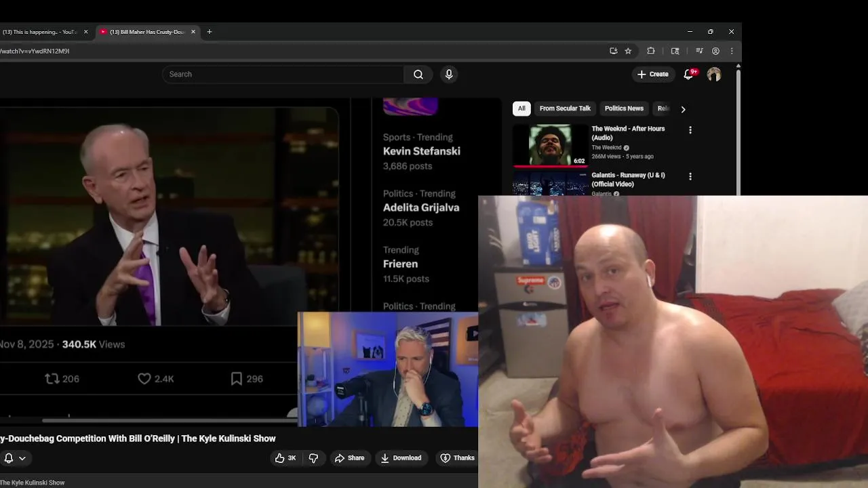The width and height of the screenshot is (868, 488).
Task: Click the browser address bar URL
Action: [x=35, y=51]
